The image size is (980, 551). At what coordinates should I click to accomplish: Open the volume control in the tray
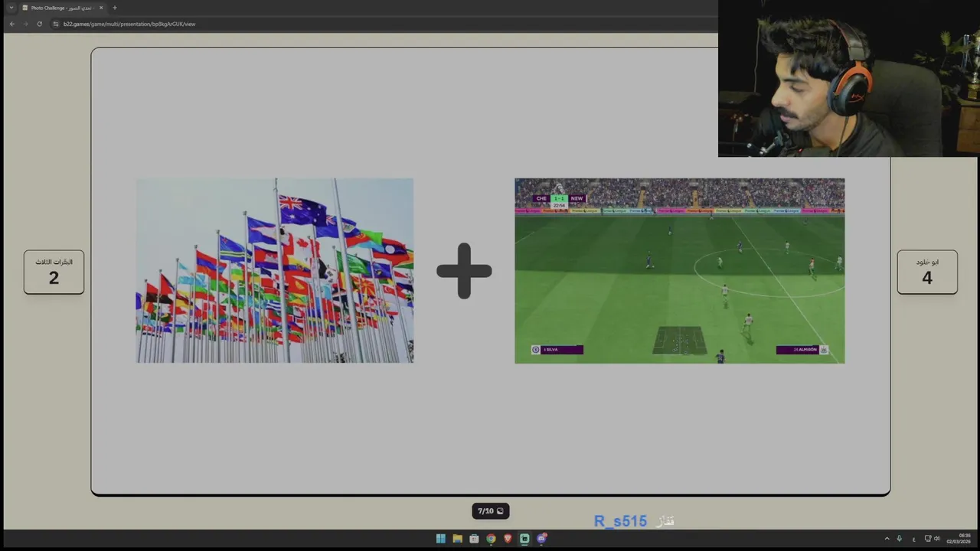click(937, 539)
